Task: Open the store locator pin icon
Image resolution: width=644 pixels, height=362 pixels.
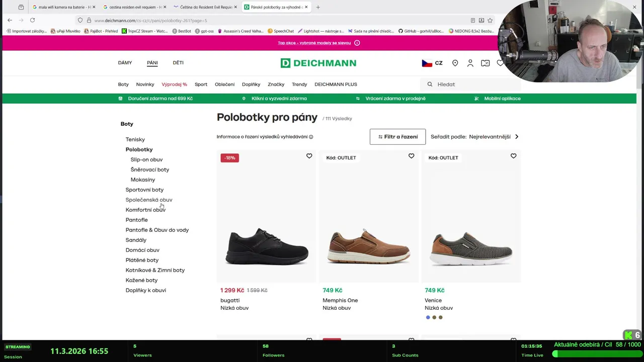Action: [455, 63]
